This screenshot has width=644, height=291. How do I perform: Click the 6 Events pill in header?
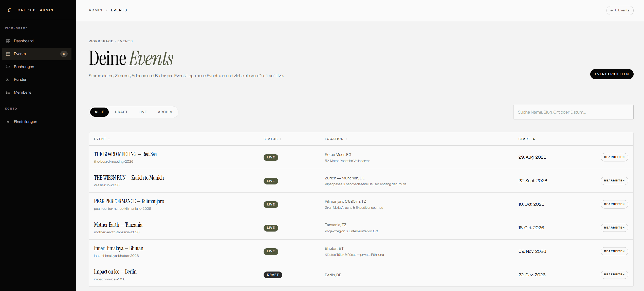pyautogui.click(x=620, y=10)
